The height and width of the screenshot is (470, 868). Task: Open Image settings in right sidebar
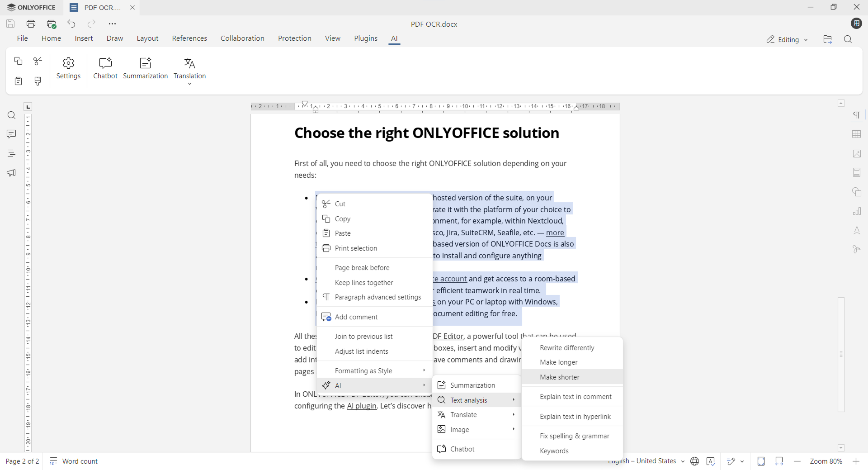pyautogui.click(x=857, y=154)
